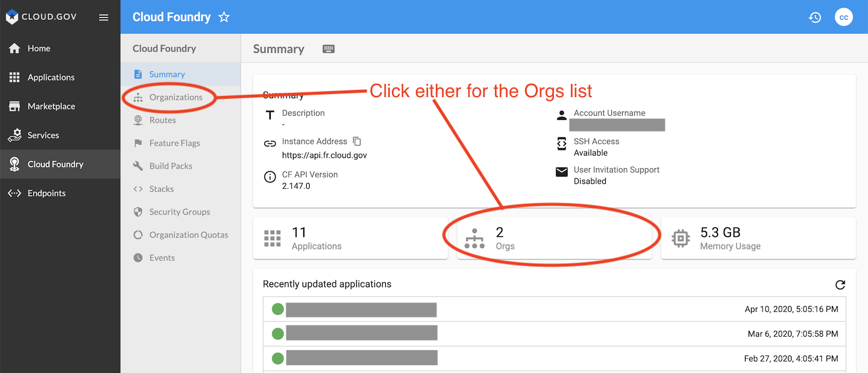868x373 pixels.
Task: Click the Routes globe icon
Action: pyautogui.click(x=138, y=120)
